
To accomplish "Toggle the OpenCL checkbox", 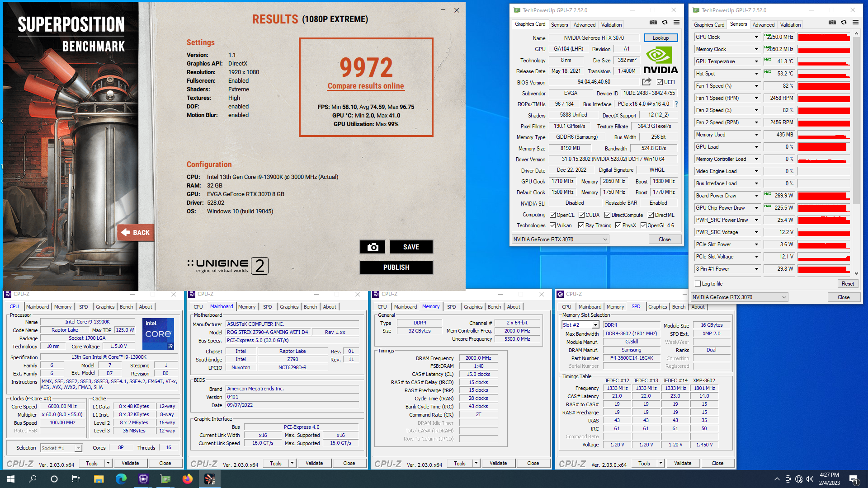I will (552, 215).
